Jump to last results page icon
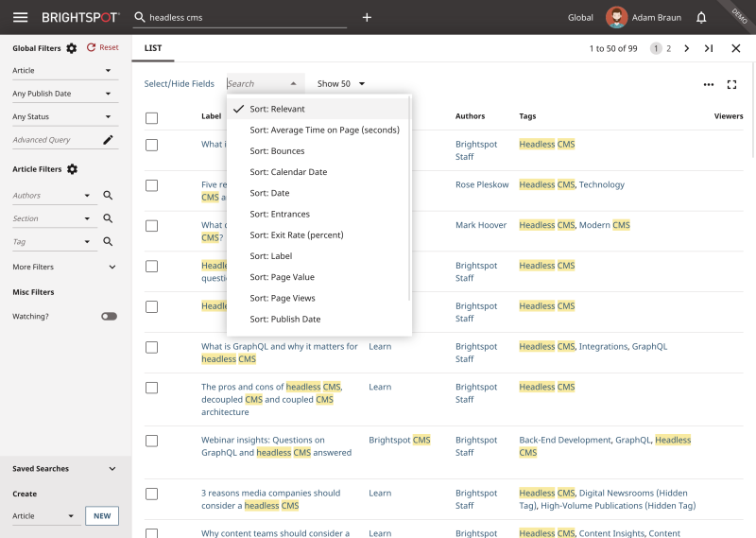 click(709, 48)
